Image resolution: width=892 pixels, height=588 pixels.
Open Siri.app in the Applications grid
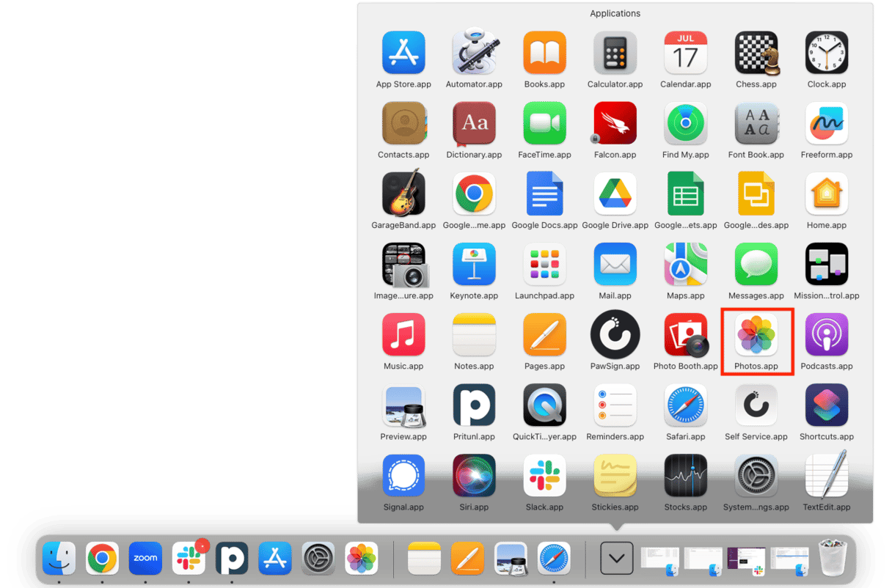474,475
